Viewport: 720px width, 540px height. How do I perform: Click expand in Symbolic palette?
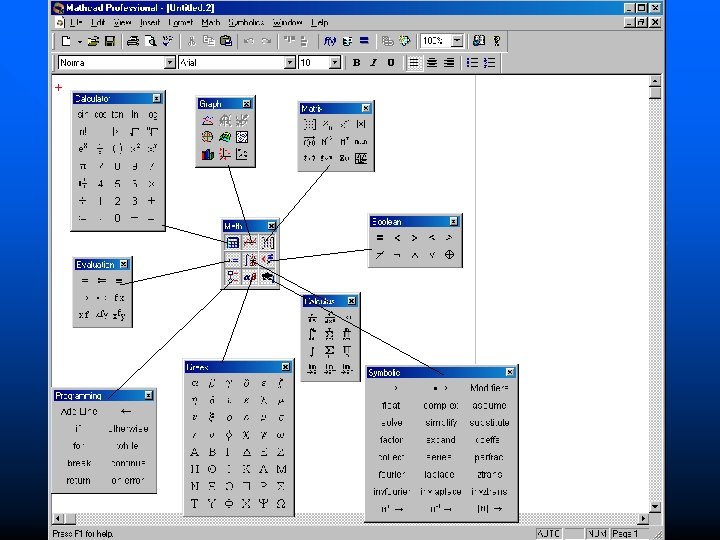440,440
